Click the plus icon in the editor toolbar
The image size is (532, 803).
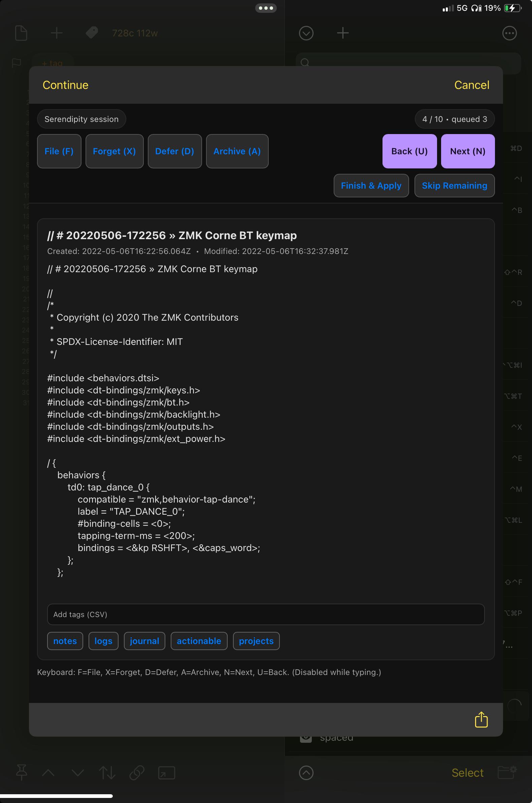click(x=57, y=33)
